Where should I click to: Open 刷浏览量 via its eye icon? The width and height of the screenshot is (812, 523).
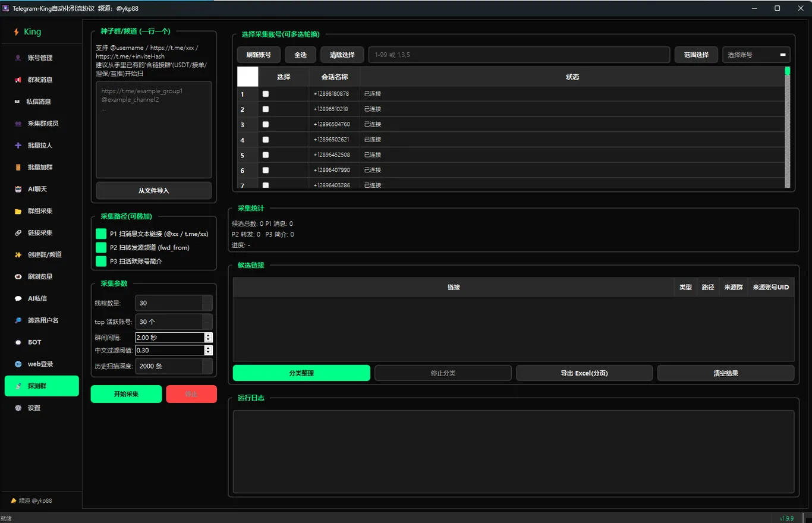18,276
